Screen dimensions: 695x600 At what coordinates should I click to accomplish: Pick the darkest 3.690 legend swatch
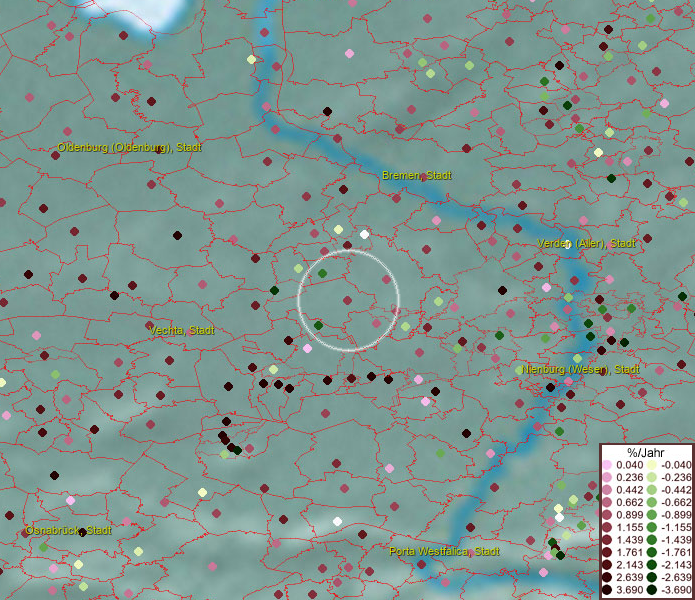pyautogui.click(x=607, y=590)
